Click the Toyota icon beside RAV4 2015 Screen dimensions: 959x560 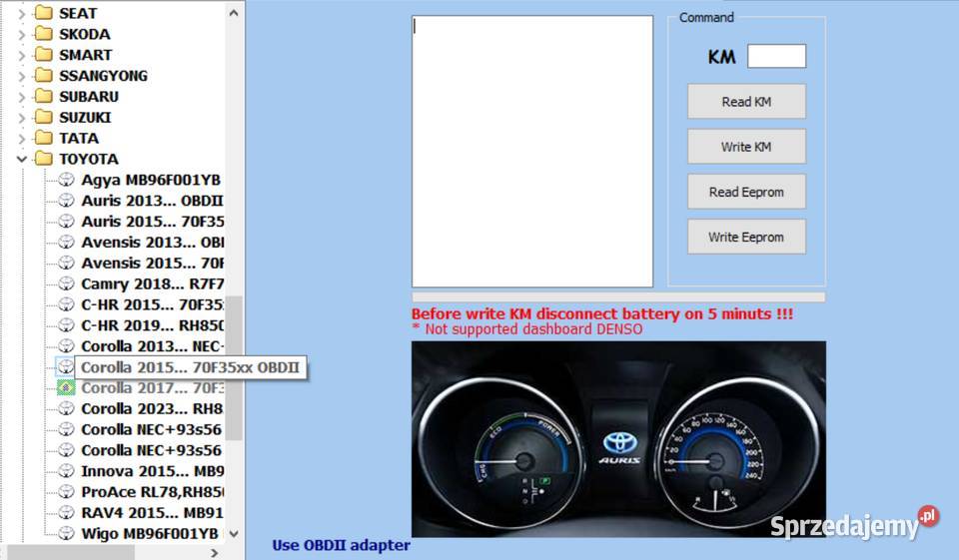[x=66, y=512]
